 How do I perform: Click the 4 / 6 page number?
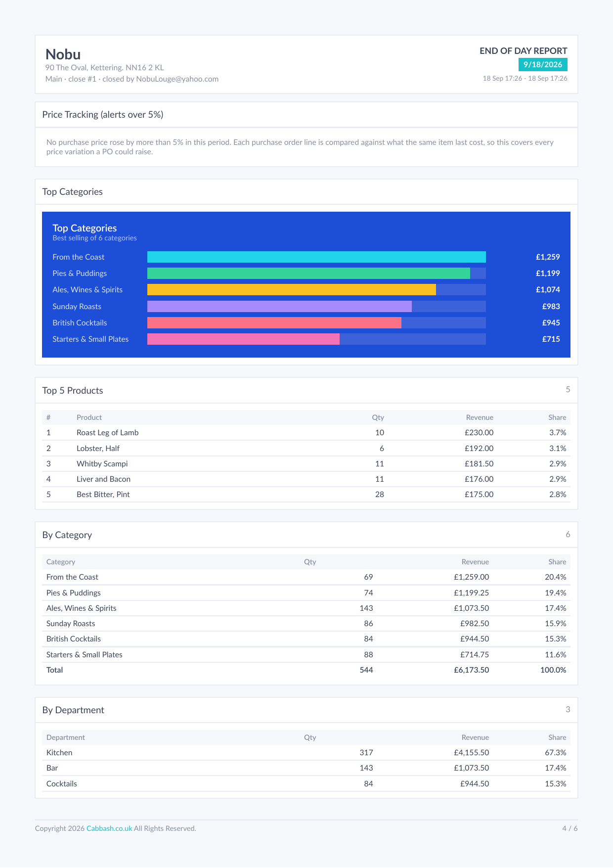coord(570,828)
